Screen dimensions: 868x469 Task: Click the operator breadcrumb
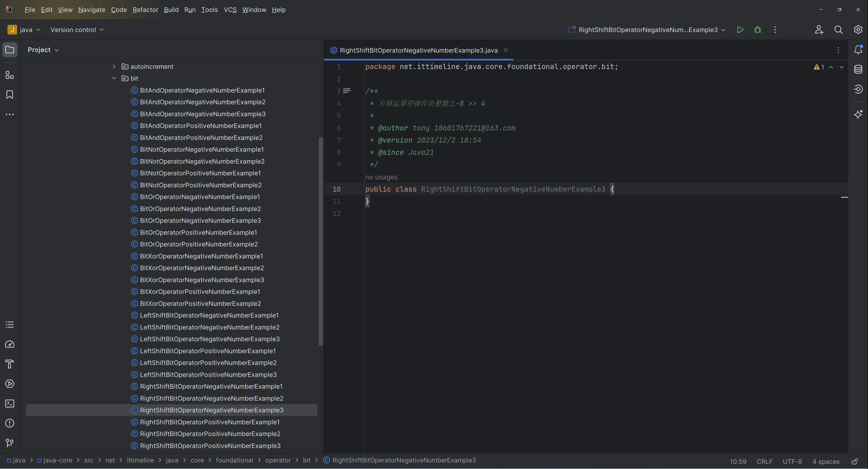click(278, 460)
